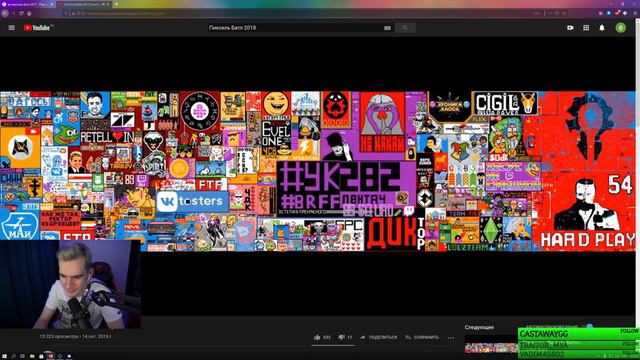Open the green account avatar menu
Screen dimensions: 640x360
coord(620,28)
